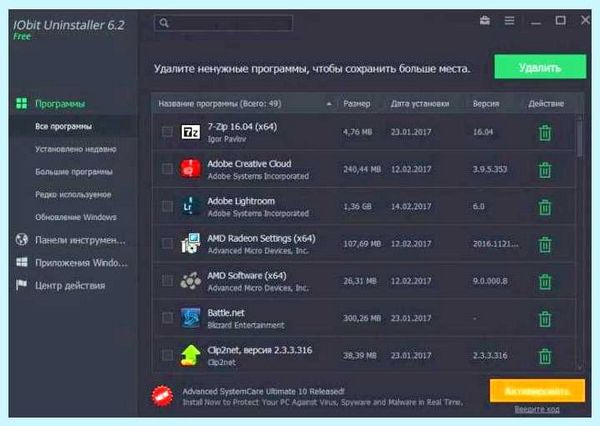Click trash icon for Adobe Lightroom
Viewport: 600px width, 426px height.
545,207
